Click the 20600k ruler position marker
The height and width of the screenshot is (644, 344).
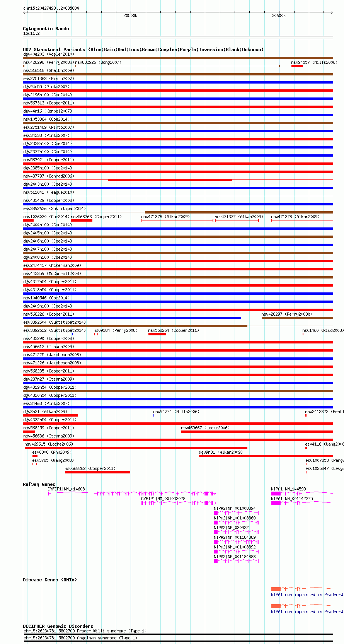click(x=279, y=15)
